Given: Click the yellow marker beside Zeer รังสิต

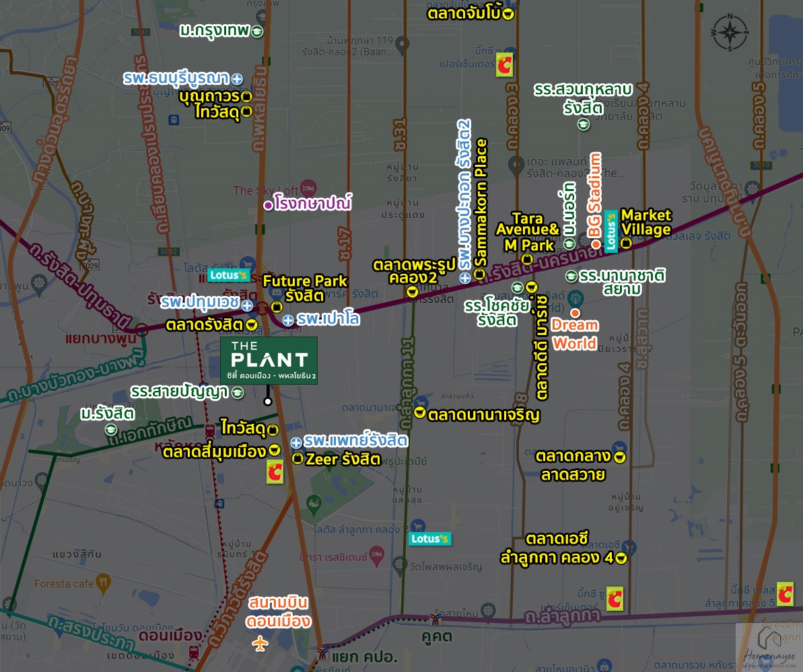Looking at the screenshot, I should [x=297, y=459].
